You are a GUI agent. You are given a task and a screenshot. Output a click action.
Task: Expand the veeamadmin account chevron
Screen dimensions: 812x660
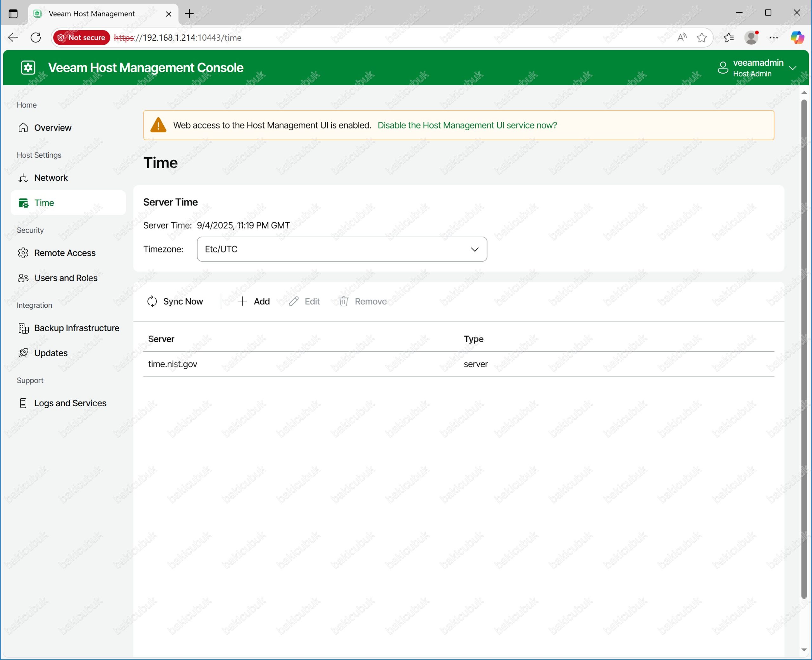792,68
